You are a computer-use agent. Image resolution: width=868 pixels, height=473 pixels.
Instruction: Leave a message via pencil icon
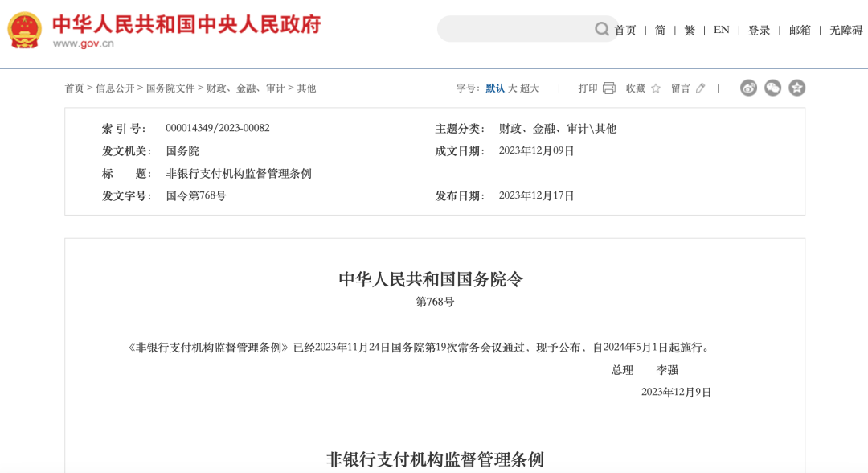[700, 88]
